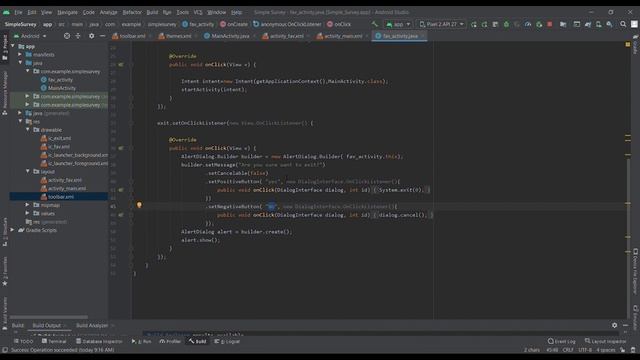Viewport: 640px width, 360px height.
Task: Click the Build tool window button
Action: 198,341
